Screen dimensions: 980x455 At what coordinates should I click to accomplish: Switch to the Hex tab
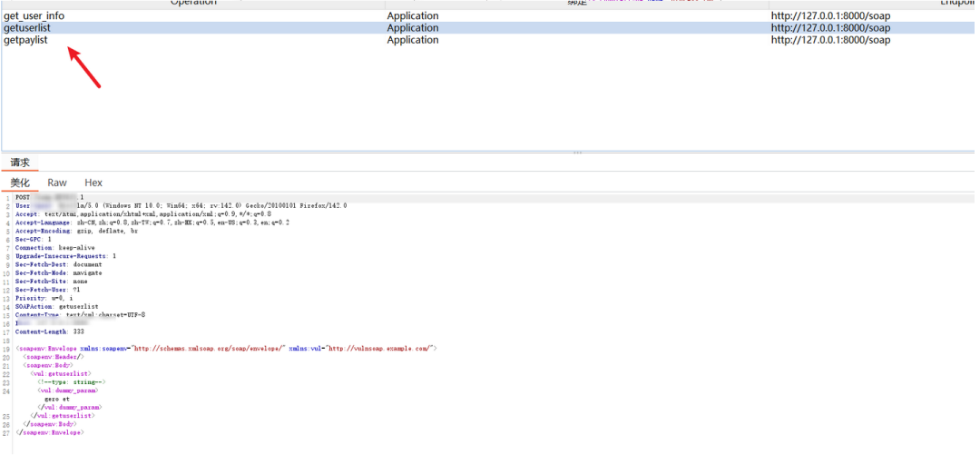(93, 183)
